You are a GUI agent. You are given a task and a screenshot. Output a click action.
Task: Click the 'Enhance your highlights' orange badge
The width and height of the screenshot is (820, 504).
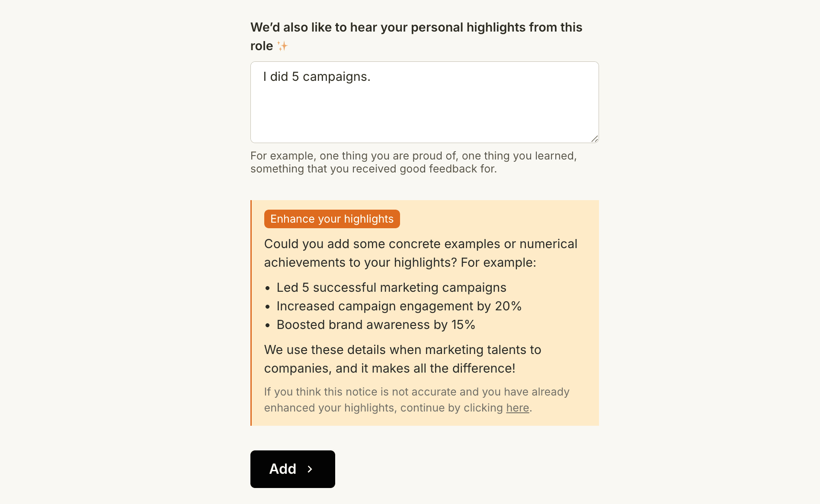click(332, 219)
